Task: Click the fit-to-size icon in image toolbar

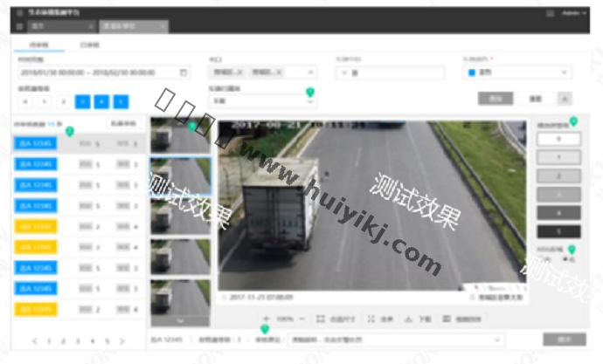Action: click(321, 319)
